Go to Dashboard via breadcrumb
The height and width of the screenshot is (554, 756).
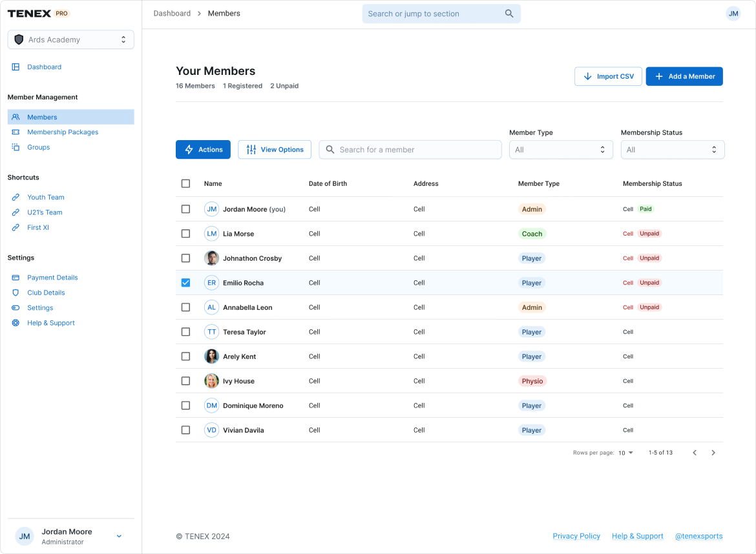(172, 14)
